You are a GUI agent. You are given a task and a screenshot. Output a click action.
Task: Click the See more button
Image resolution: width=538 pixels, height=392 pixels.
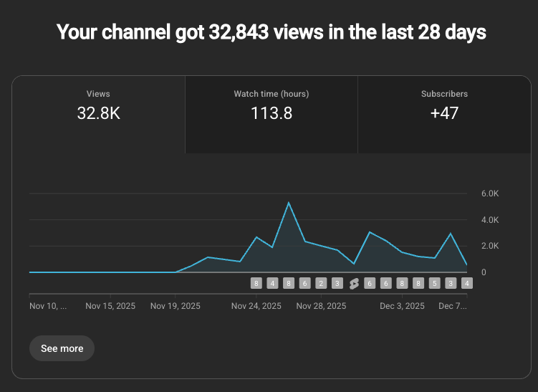62,348
